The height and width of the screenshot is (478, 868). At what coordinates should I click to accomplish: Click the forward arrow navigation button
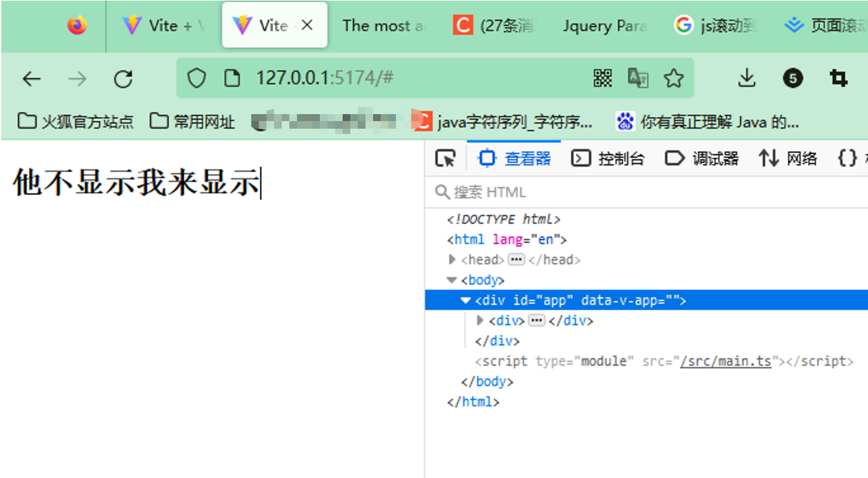(77, 79)
